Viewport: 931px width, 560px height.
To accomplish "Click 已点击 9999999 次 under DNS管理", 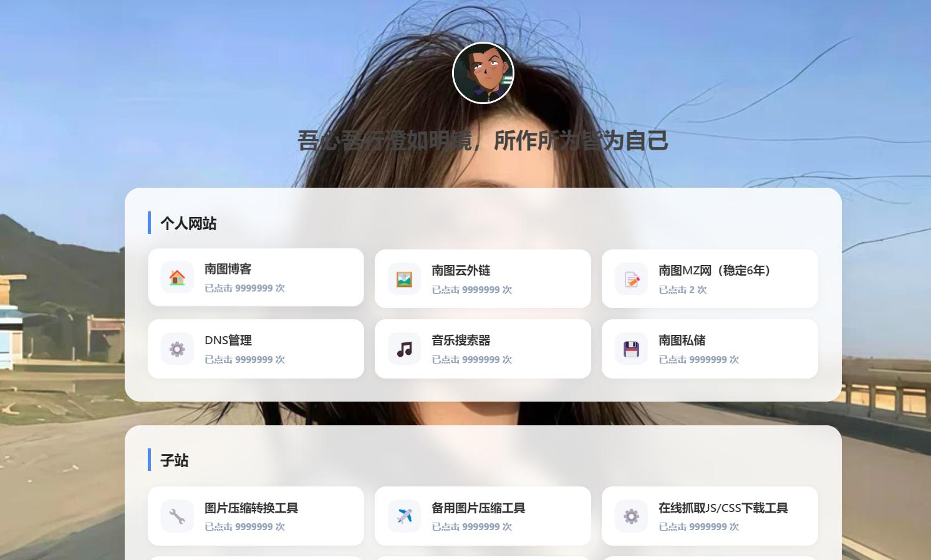I will point(244,359).
